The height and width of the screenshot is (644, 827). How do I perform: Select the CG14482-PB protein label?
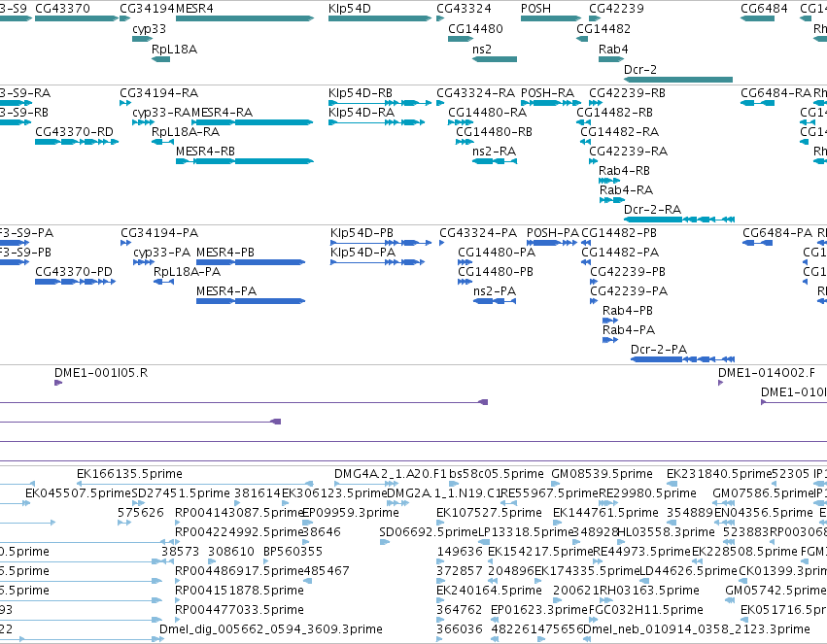point(619,233)
